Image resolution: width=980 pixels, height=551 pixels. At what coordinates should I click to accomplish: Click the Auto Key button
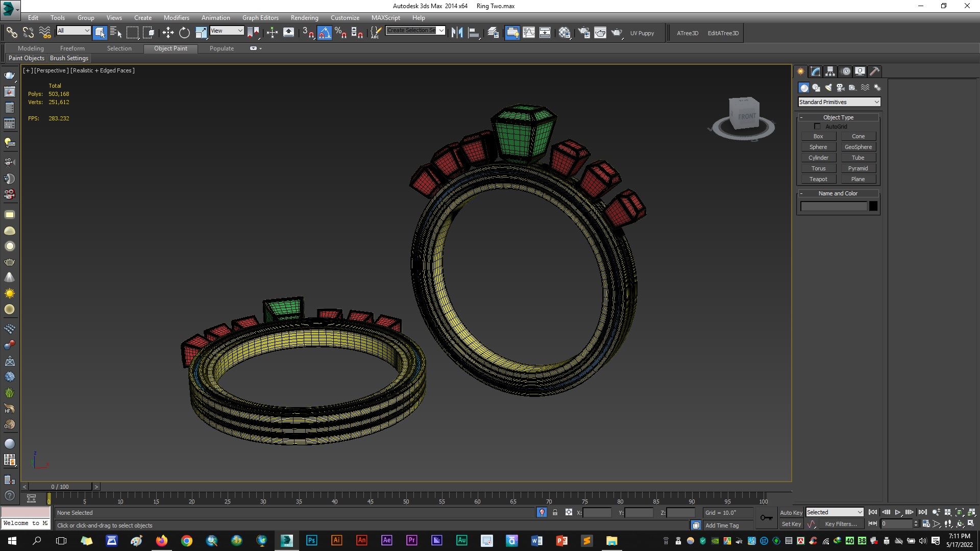click(x=791, y=512)
